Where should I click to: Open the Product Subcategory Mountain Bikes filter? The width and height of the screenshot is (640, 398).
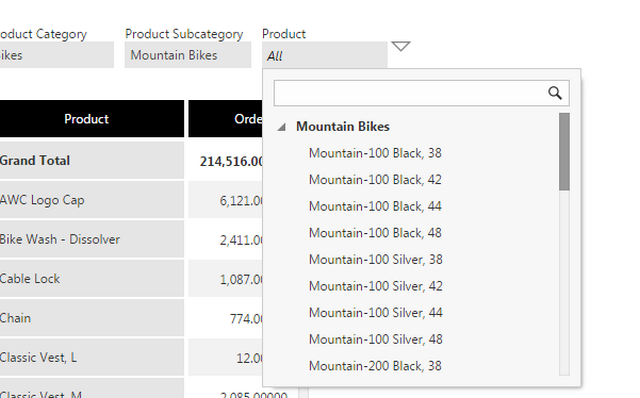[x=188, y=55]
